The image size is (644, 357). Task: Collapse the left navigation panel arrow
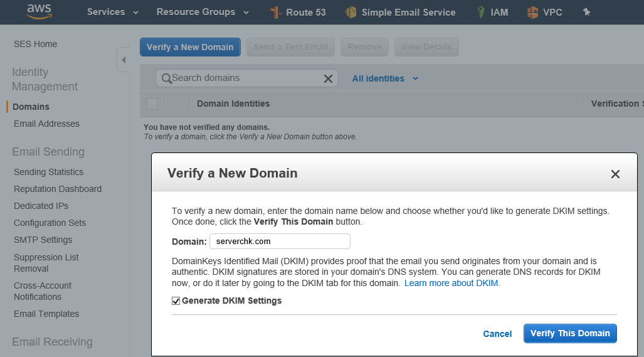tap(123, 60)
